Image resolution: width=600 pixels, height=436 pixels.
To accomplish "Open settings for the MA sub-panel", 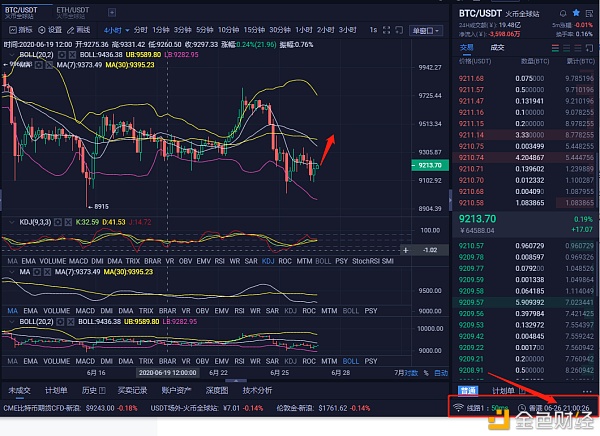I will point(37,272).
